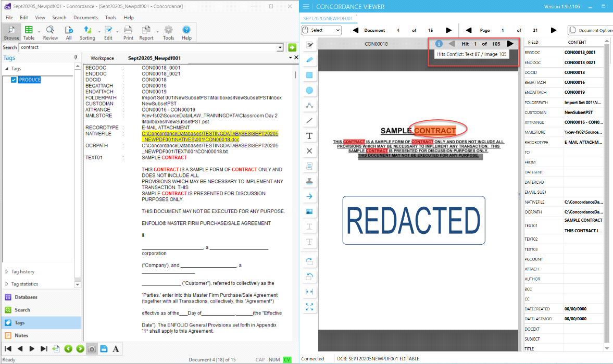Screen dimensions: 613x364
Task: Open the viewer hamburger menu
Action: click(306, 7)
